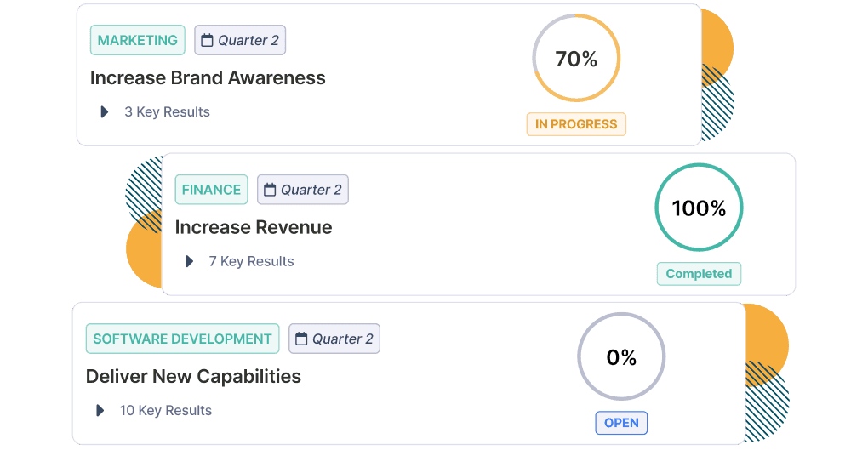Expand the 7 Key Results arrow
Viewport: 868px width, 473px height.
(190, 261)
